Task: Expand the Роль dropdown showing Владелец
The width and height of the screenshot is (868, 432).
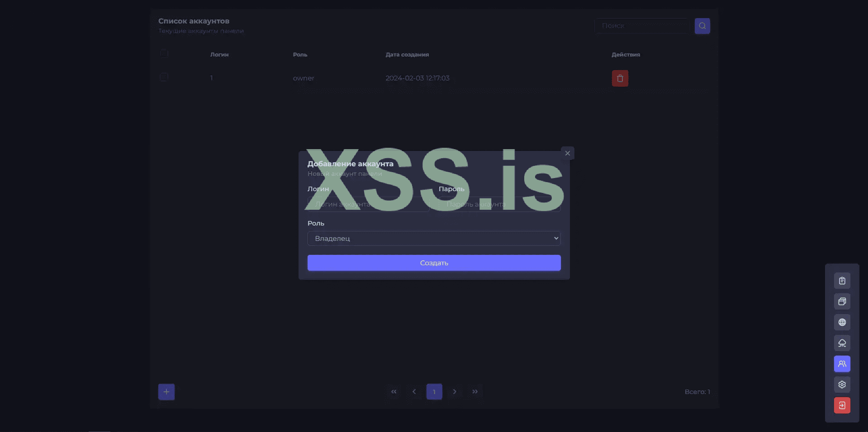Action: pyautogui.click(x=434, y=238)
